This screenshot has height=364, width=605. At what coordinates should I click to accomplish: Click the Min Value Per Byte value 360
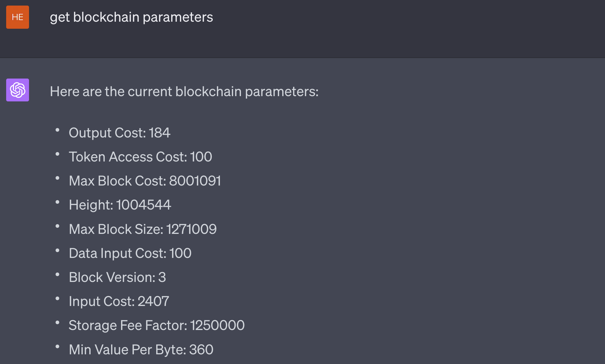201,350
